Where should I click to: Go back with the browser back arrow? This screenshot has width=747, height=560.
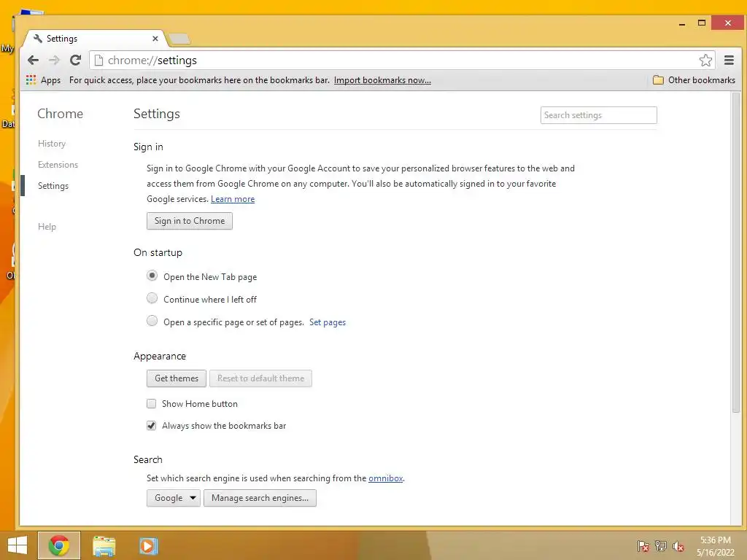click(33, 60)
